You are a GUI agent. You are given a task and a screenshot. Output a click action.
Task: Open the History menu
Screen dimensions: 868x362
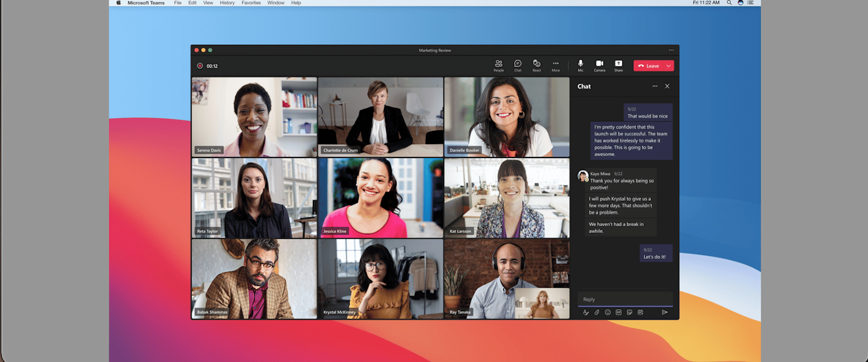(227, 3)
